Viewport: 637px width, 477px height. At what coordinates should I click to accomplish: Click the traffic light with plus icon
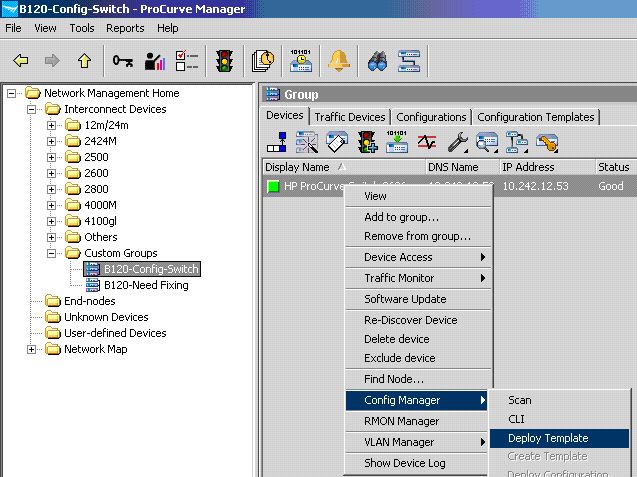367,142
